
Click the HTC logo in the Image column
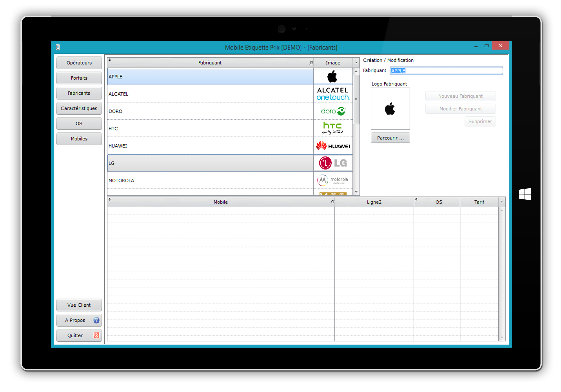pyautogui.click(x=333, y=128)
